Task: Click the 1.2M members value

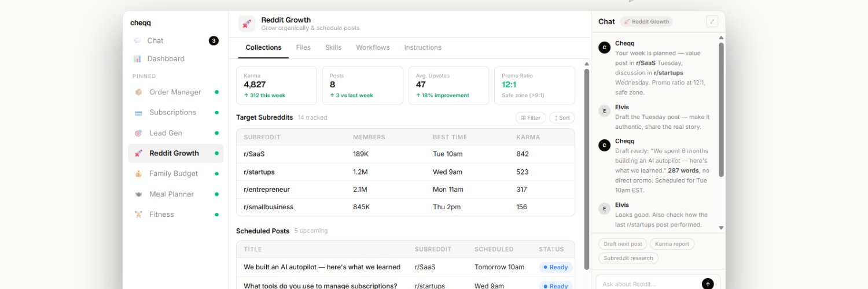Action: pos(360,172)
